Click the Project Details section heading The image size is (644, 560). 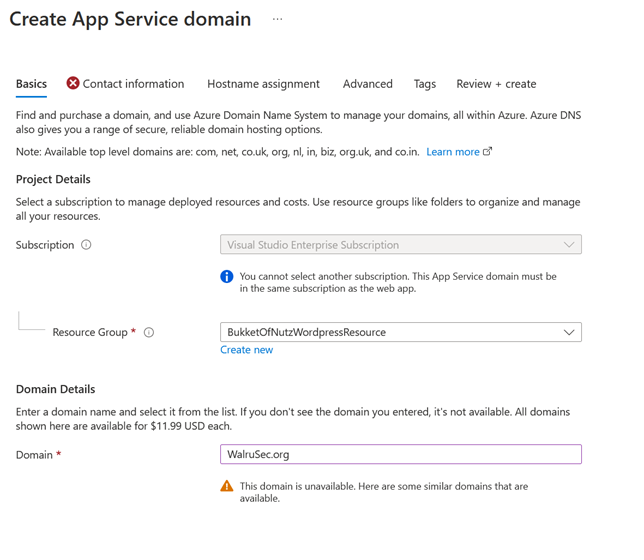(53, 180)
